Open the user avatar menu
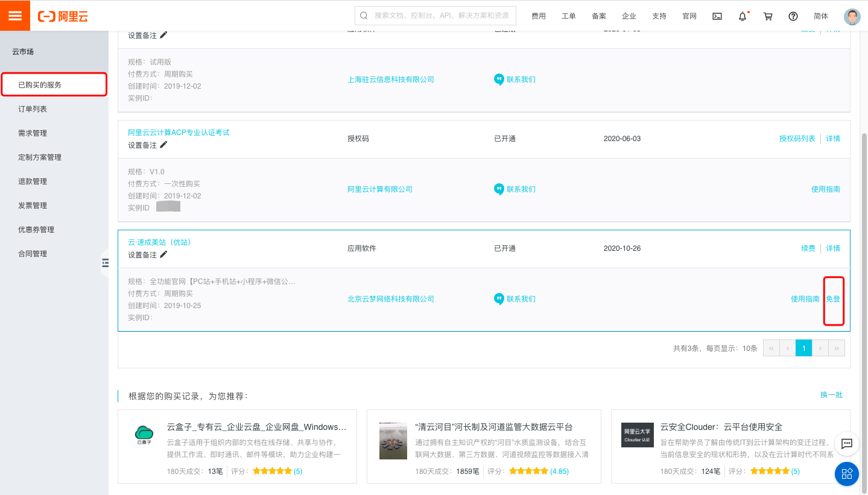868x495 pixels. point(852,16)
